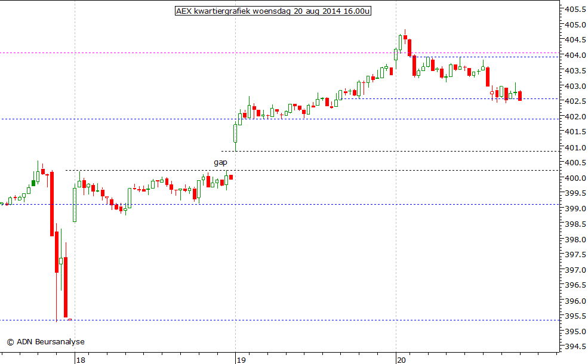Click the magenta dotted resistance line at 404

click(279, 53)
